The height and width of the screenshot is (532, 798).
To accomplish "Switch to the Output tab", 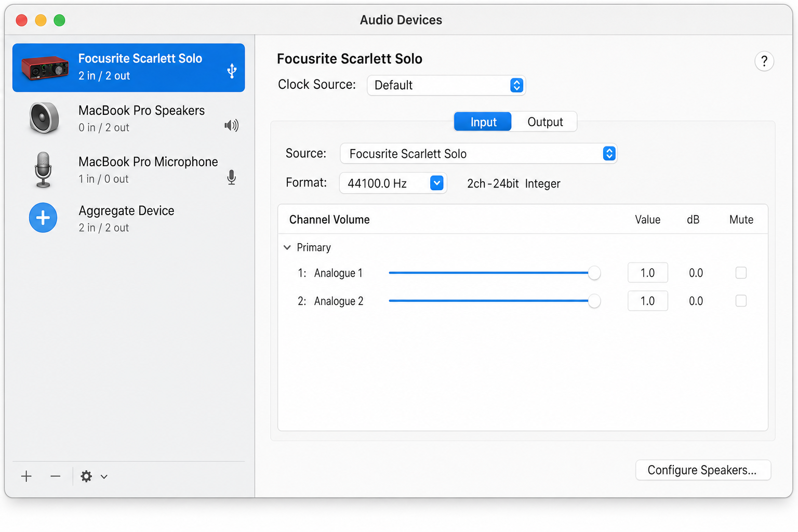I will [545, 122].
